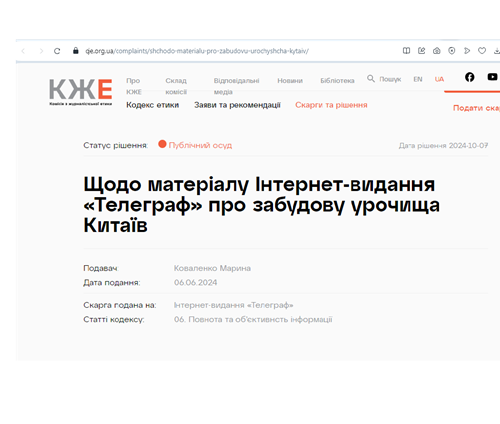500x424 pixels.
Task: Click the share page icon in address bar
Action: click(422, 51)
